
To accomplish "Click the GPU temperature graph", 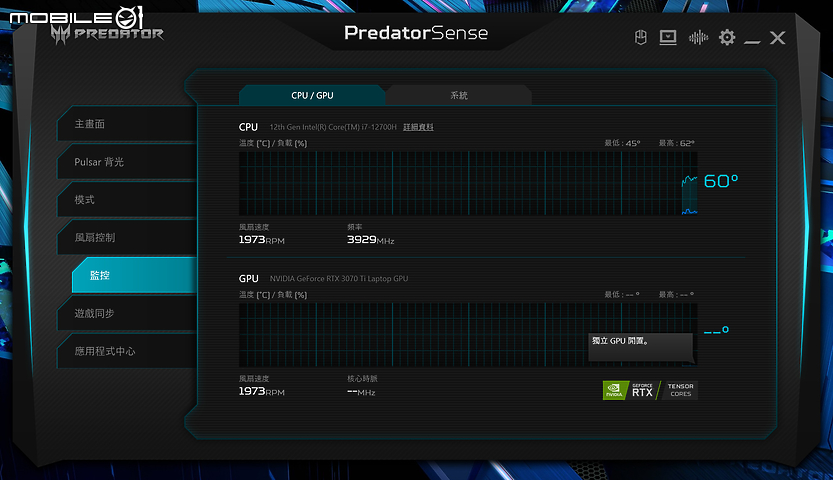I will point(468,335).
